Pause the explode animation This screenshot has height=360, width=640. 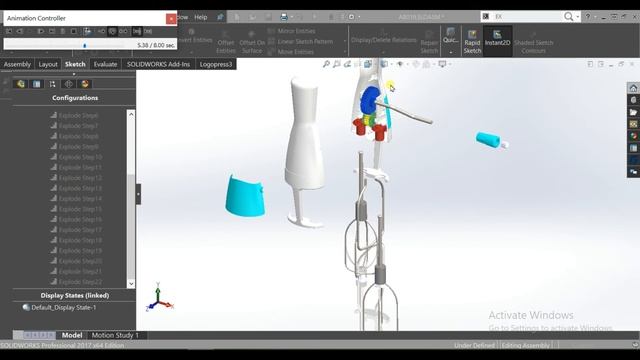62,31
